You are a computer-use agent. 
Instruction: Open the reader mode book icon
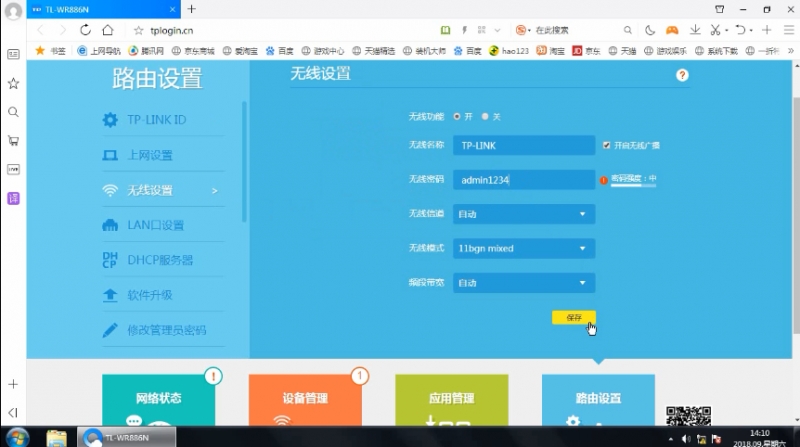[x=445, y=30]
